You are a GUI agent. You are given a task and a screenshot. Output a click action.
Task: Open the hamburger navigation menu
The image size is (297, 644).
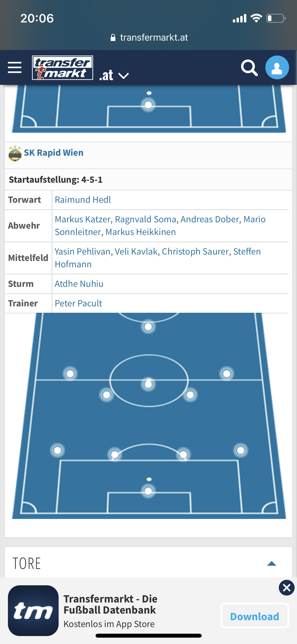[15, 67]
